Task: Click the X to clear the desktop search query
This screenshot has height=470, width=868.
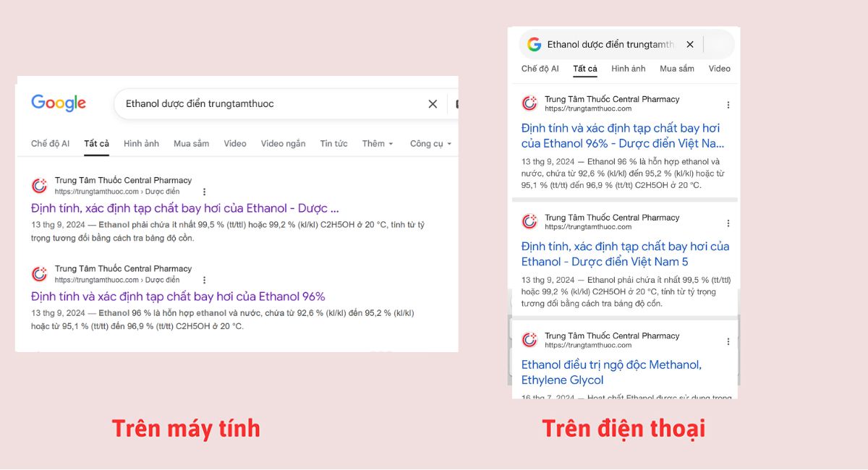Action: tap(433, 103)
